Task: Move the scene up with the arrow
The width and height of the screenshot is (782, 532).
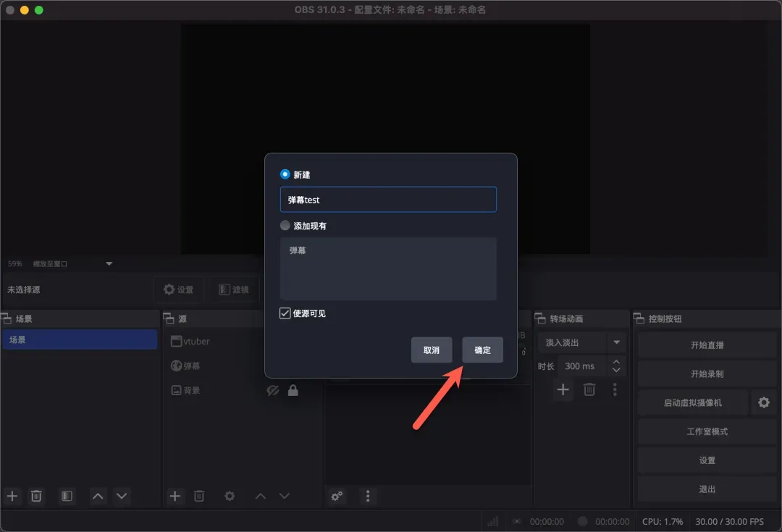Action: [98, 496]
